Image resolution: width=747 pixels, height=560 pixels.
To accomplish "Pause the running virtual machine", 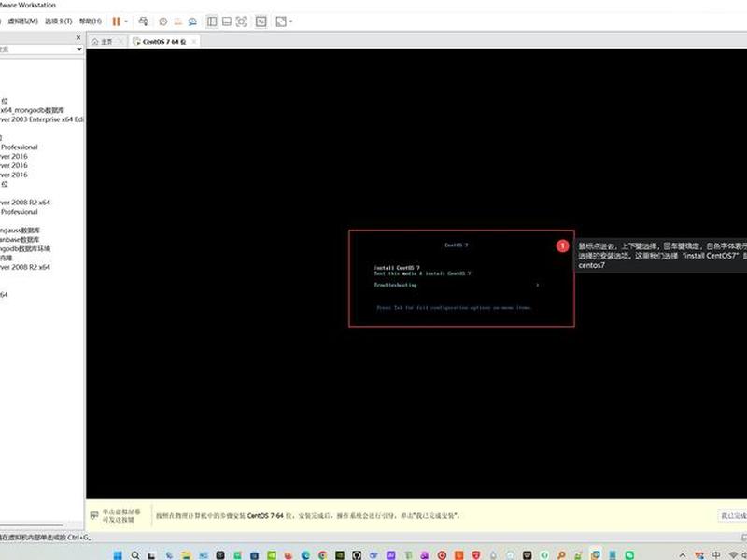I will [116, 21].
